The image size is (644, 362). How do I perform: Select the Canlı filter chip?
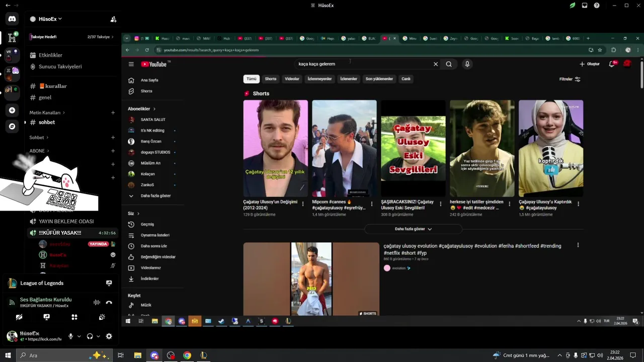406,79
